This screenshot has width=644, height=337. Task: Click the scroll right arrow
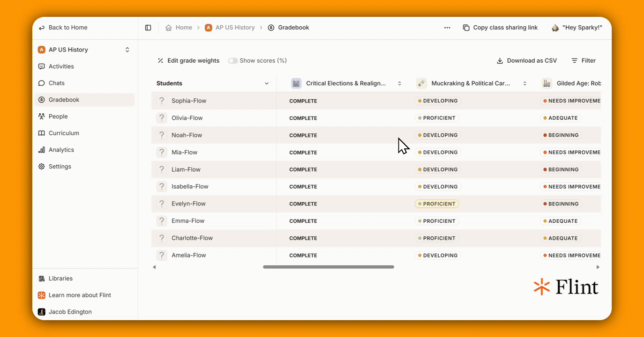598,267
